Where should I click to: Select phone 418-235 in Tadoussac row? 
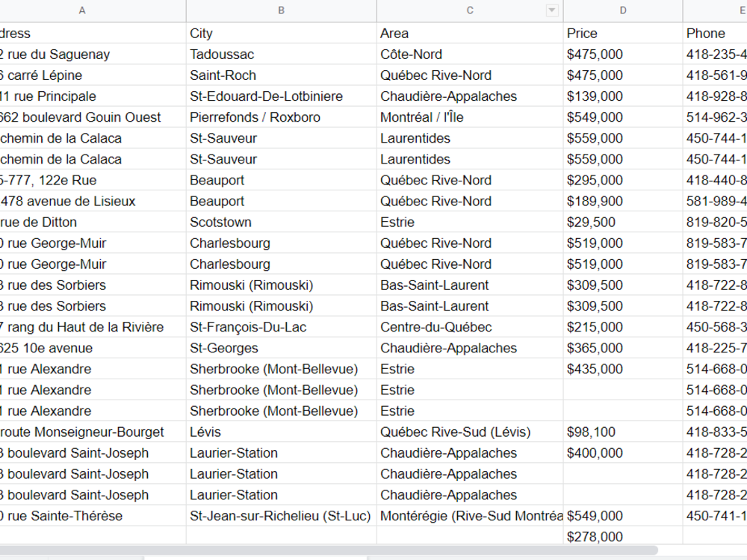715,55
